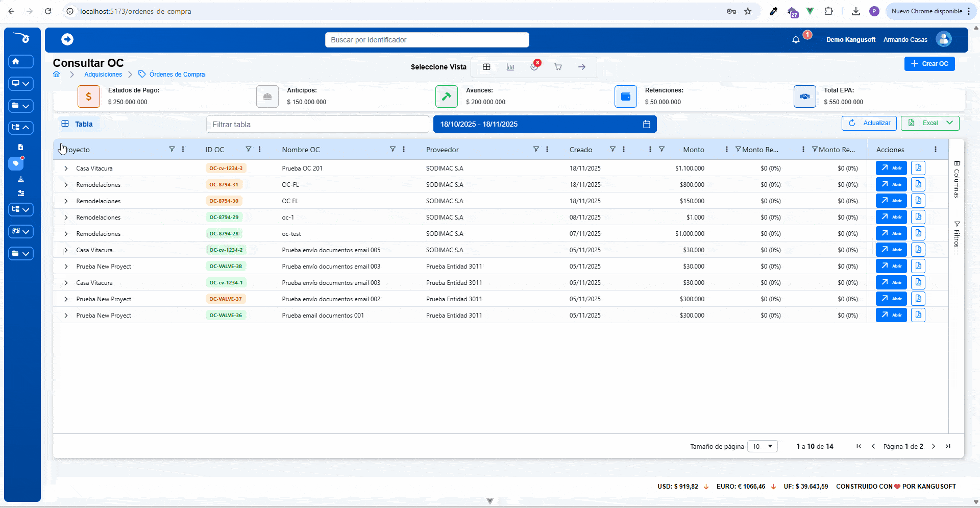Viewport: 980px width, 508px height.
Task: Click the Crear OC button
Action: (929, 64)
